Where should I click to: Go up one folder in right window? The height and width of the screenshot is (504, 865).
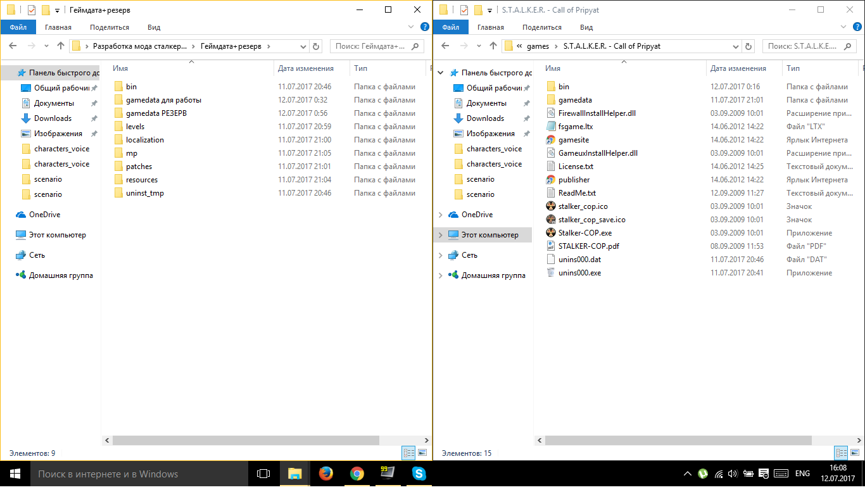click(x=493, y=46)
